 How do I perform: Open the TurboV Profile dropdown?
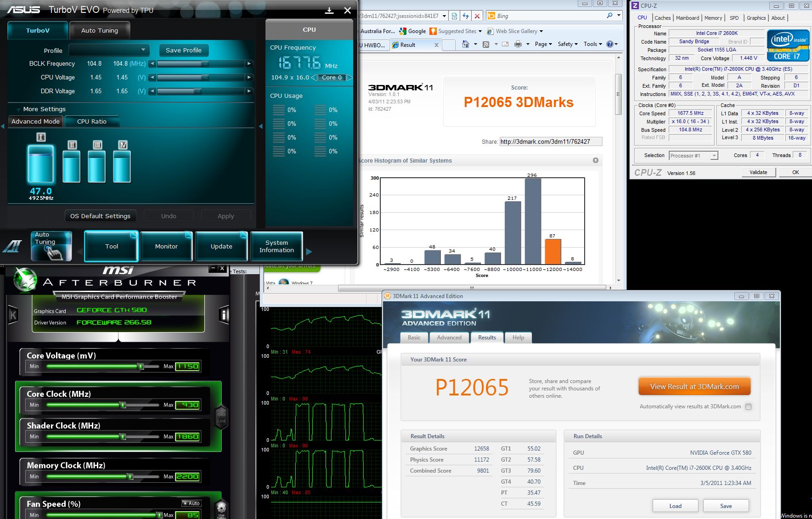[109, 50]
